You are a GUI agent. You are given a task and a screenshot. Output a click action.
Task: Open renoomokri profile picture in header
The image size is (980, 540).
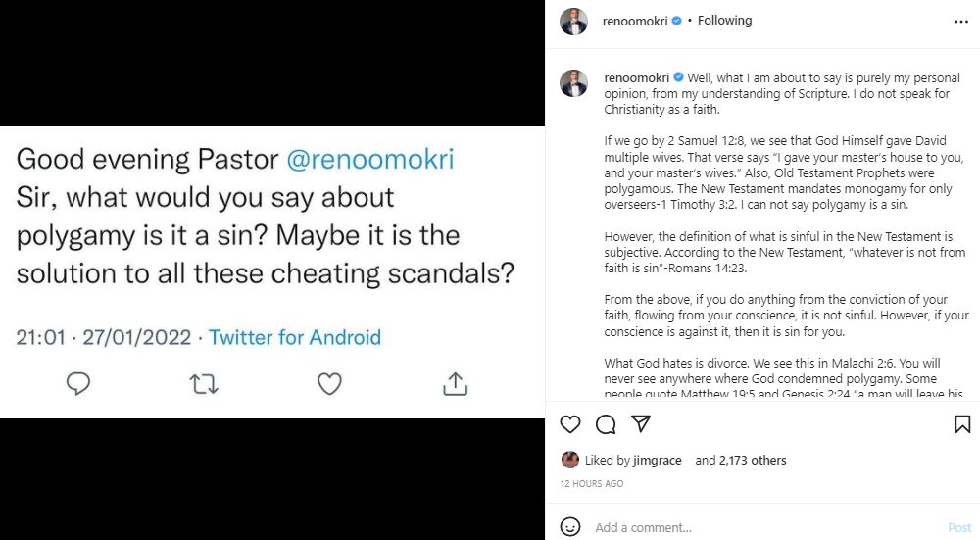[x=573, y=22]
